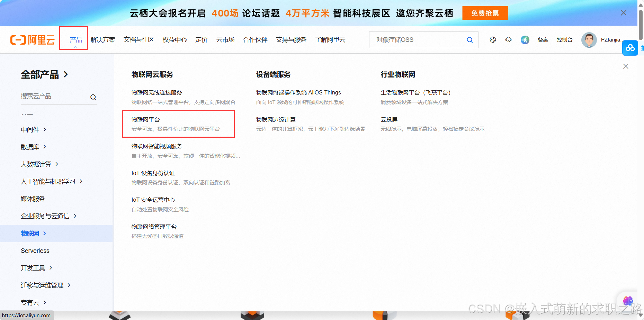Open the 产品 menu
The width and height of the screenshot is (644, 320).
pos(76,40)
